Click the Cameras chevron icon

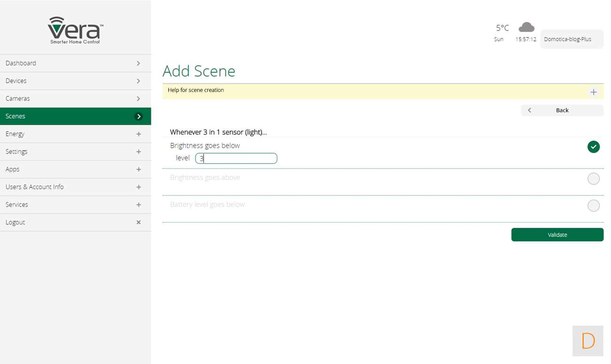coord(138,99)
